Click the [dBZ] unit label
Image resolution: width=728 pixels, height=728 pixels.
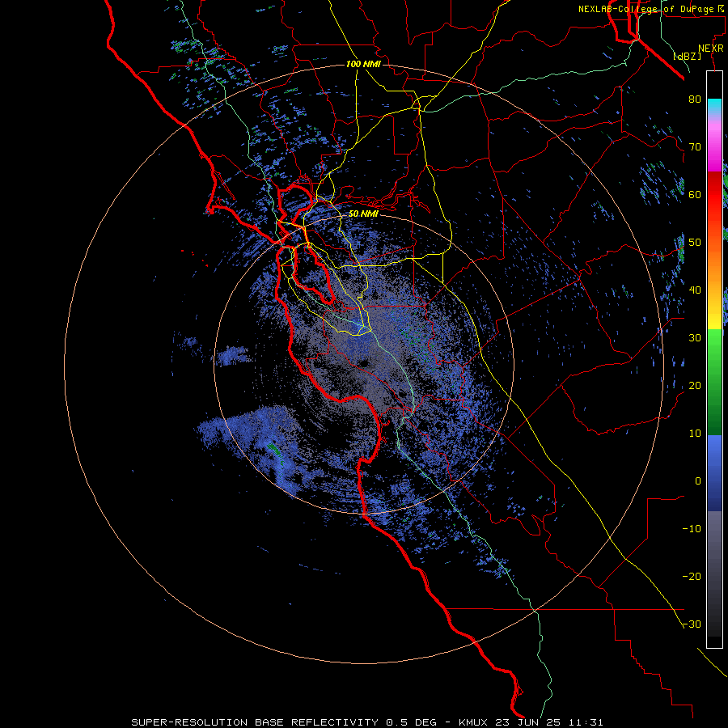coord(687,56)
